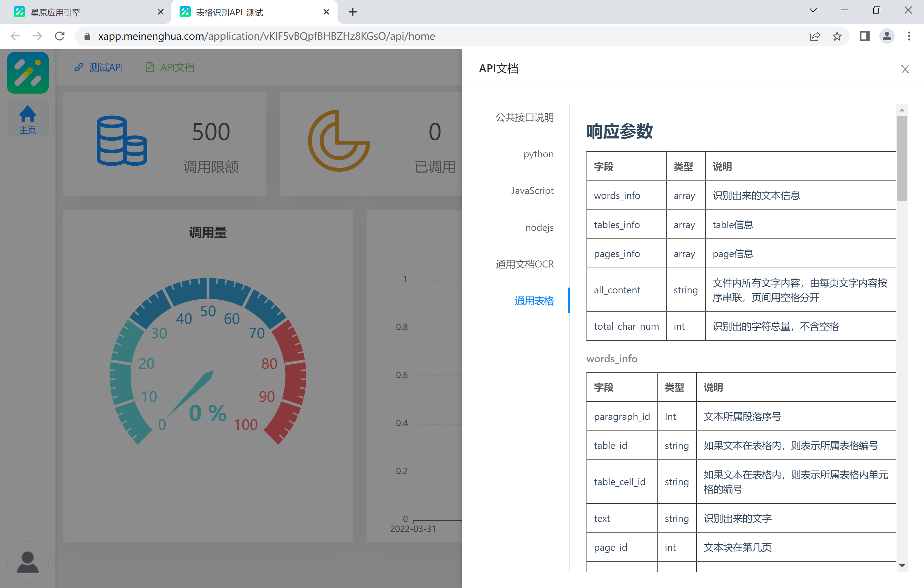Screen dimensions: 924x588
Task: Click the user avatar at sidebar bottom
Action: (28, 562)
